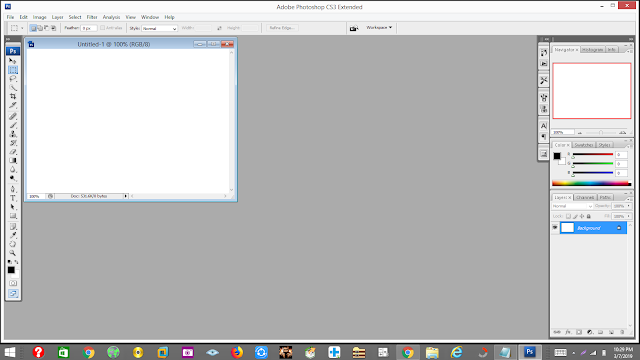Click the foreground color swatch in toolbox
This screenshot has width=640, height=360.
click(11, 270)
